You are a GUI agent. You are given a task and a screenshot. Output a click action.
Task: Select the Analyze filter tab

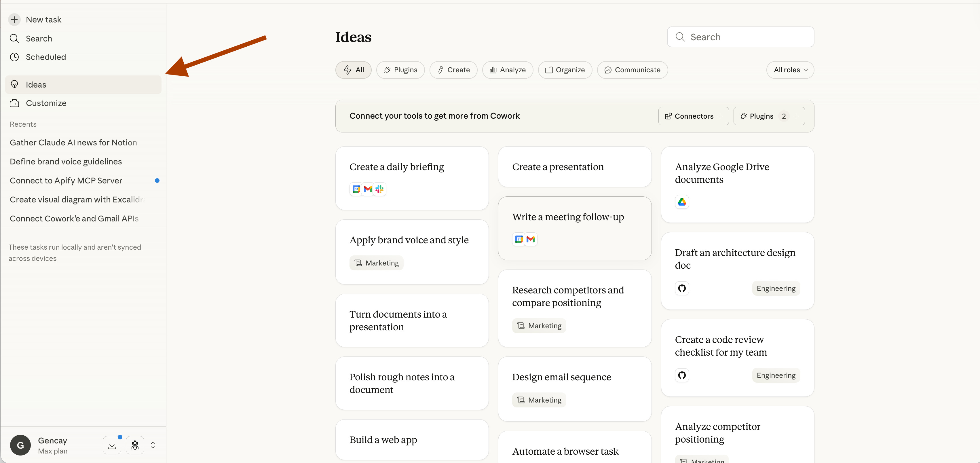tap(508, 70)
